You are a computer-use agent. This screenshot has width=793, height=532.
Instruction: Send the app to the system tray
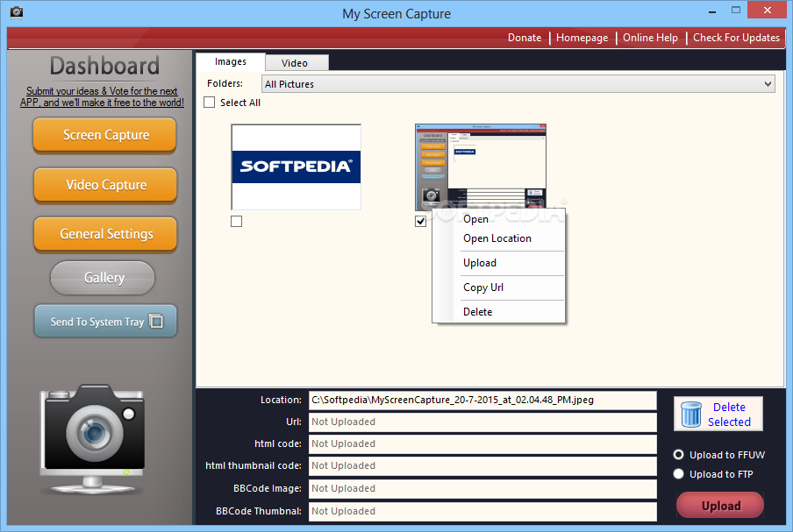(105, 321)
